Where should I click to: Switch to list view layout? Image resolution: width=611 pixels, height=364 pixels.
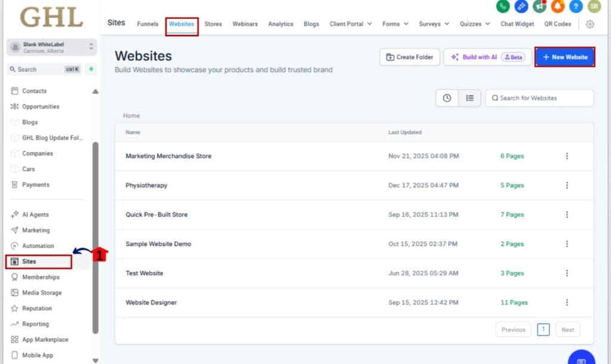pyautogui.click(x=470, y=98)
